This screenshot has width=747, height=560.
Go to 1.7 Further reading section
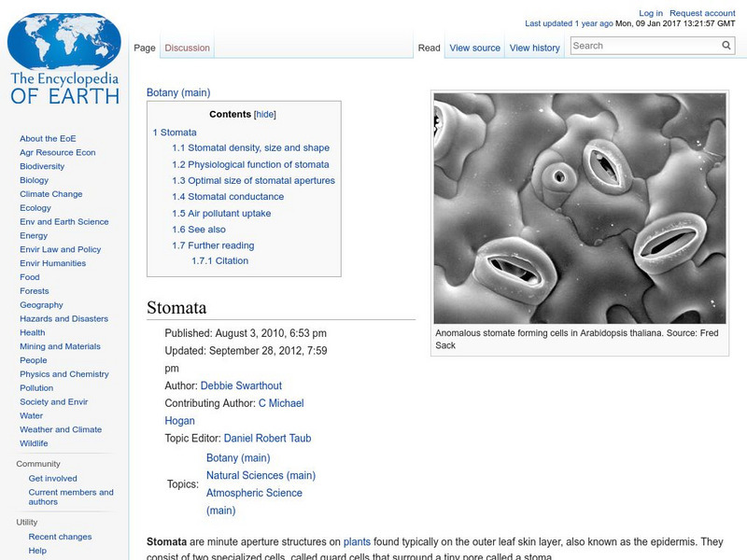(213, 245)
